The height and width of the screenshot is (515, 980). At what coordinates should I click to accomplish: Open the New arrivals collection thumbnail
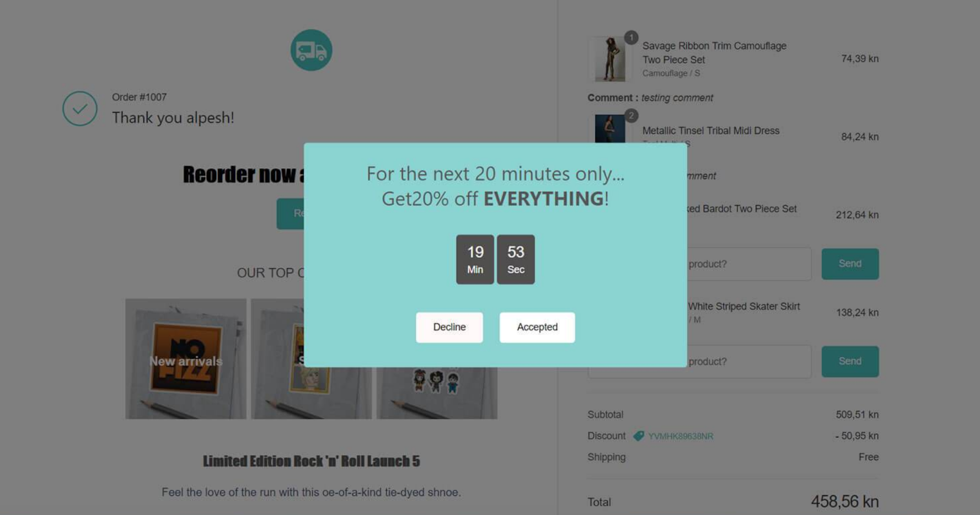pyautogui.click(x=186, y=359)
